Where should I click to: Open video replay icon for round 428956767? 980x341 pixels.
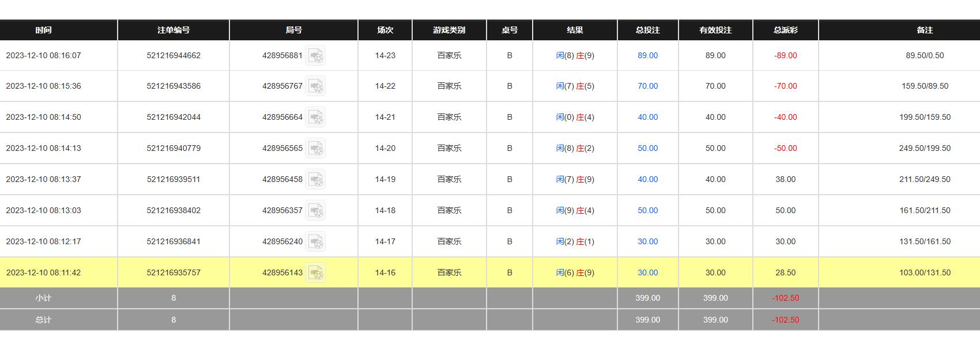coord(315,86)
